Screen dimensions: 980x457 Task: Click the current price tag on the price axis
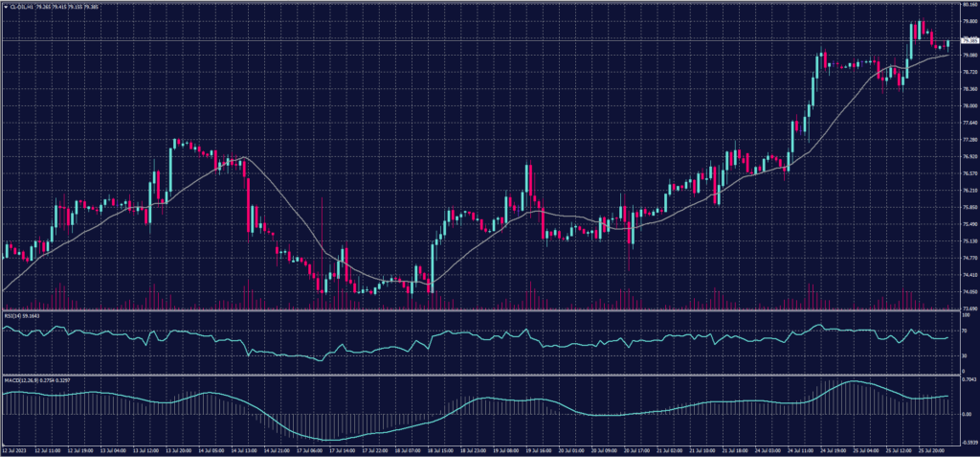coord(969,41)
